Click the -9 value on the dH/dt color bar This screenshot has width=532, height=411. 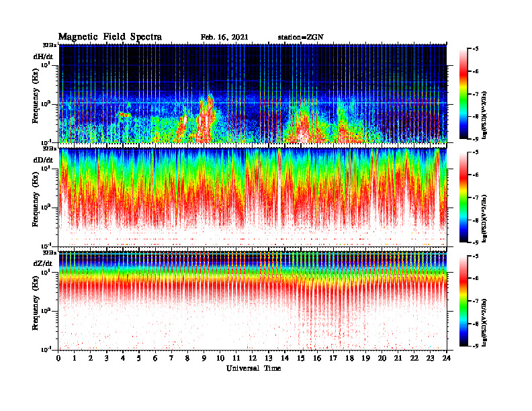476,139
